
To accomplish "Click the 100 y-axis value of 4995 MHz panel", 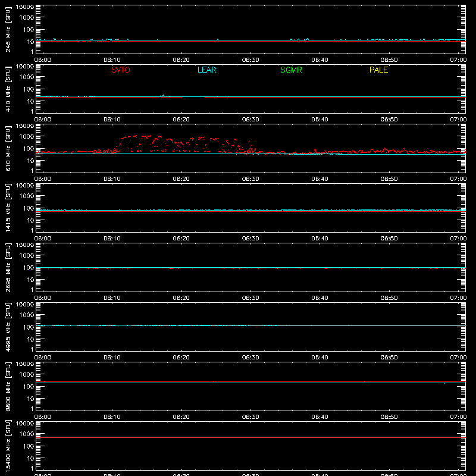I will click(29, 327).
